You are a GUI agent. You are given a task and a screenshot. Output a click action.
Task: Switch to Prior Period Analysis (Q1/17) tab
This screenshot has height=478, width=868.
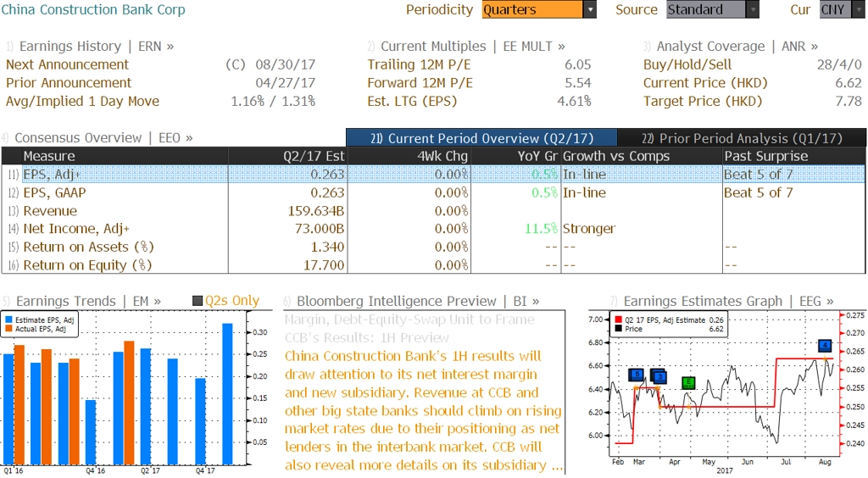742,138
